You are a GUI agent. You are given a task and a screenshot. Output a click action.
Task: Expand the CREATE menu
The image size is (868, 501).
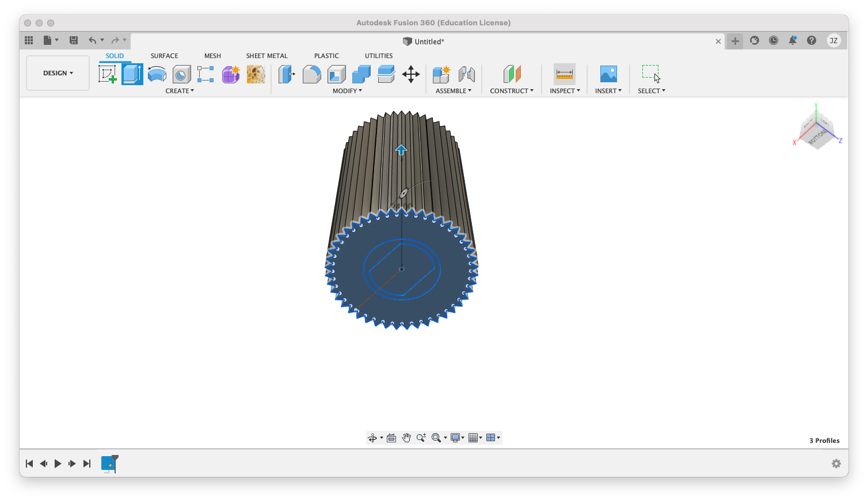pyautogui.click(x=180, y=91)
